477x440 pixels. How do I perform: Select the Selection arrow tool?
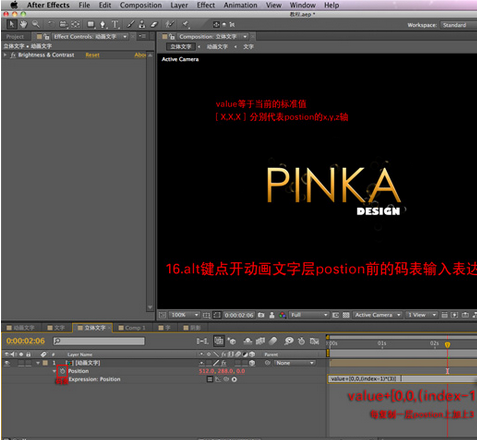click(12, 24)
